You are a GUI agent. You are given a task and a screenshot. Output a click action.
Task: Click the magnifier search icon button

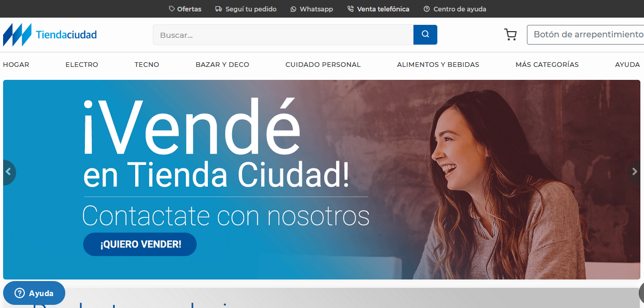pyautogui.click(x=425, y=35)
